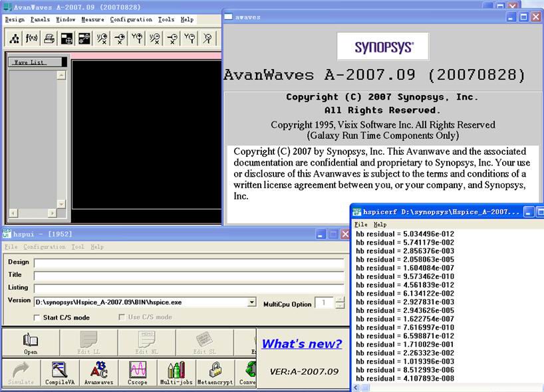Click the hspicerf window title icon
The width and height of the screenshot is (544, 392).
click(x=356, y=211)
